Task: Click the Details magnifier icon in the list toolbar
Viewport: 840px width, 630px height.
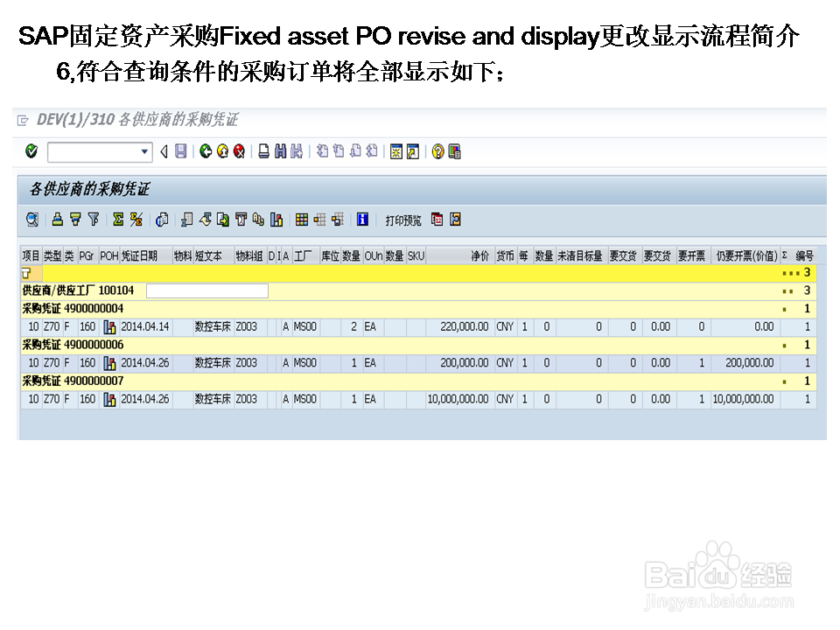Action: point(32,220)
